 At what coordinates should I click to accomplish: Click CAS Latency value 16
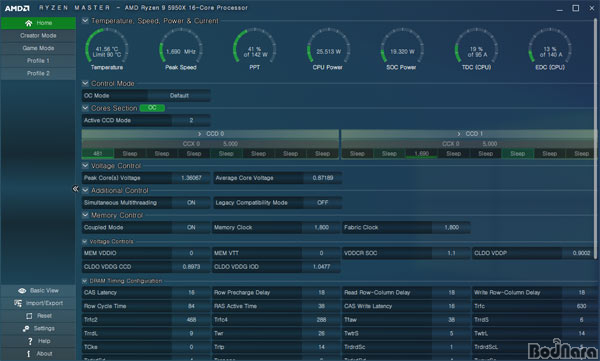pyautogui.click(x=191, y=292)
